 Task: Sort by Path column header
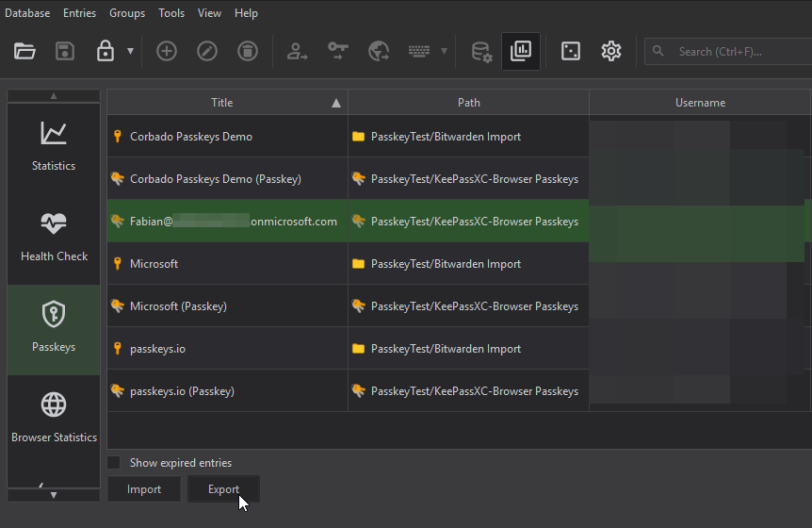469,103
